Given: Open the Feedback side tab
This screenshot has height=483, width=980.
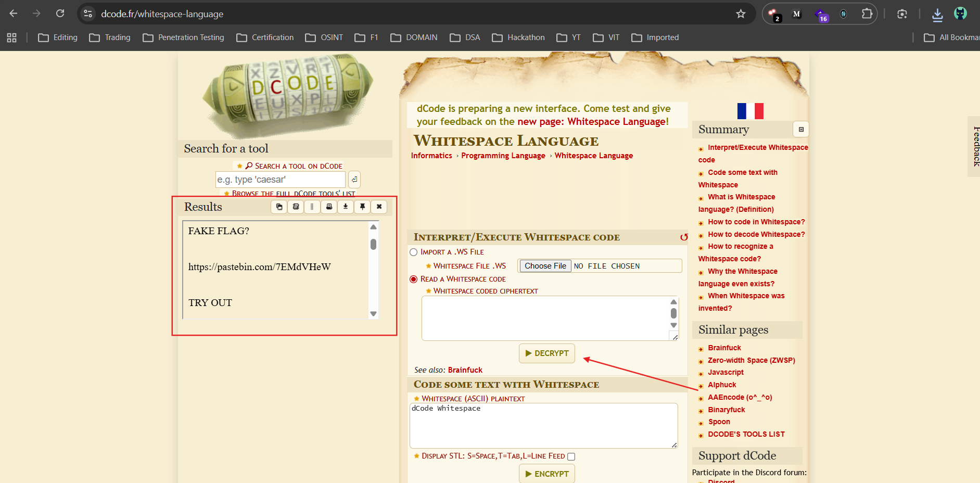Looking at the screenshot, I should (974, 146).
